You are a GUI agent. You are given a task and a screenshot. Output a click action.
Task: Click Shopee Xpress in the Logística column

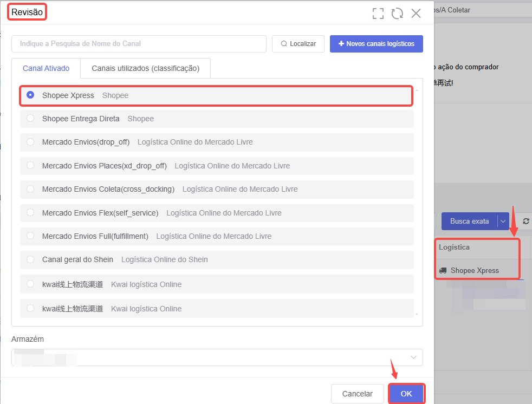pyautogui.click(x=475, y=271)
